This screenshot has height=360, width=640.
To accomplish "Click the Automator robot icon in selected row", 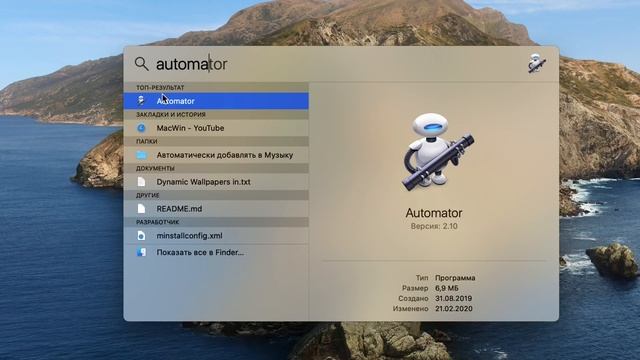I will tap(141, 101).
